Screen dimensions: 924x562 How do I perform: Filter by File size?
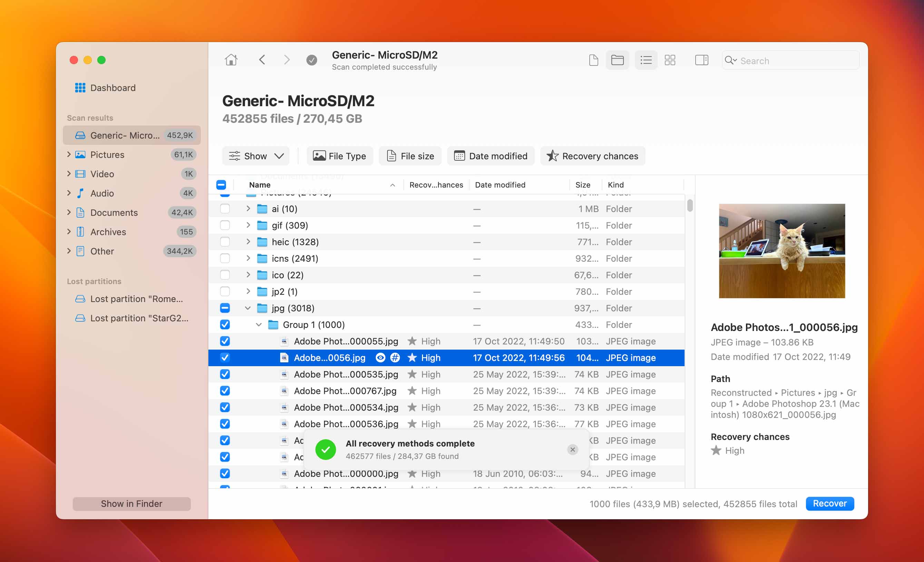point(410,156)
